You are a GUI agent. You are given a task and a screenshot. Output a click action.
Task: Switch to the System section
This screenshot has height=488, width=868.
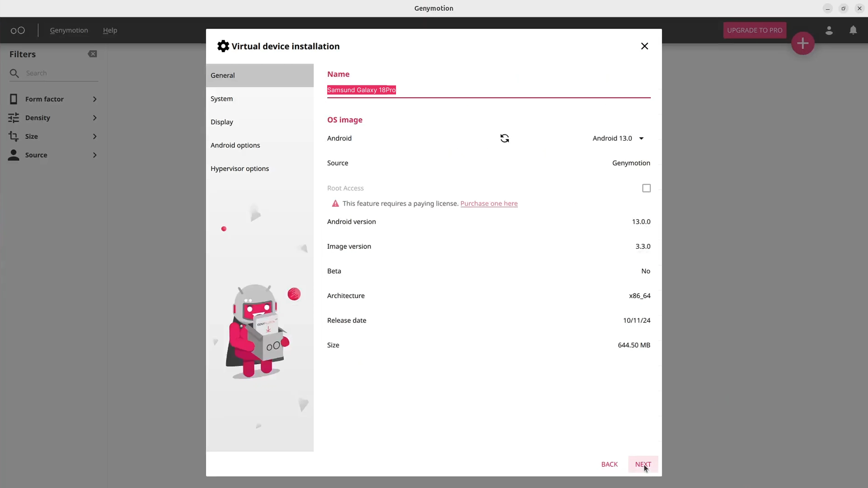pos(222,99)
